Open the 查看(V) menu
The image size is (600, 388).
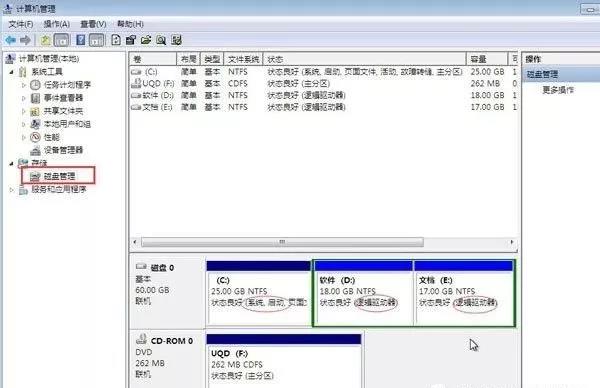[93, 24]
